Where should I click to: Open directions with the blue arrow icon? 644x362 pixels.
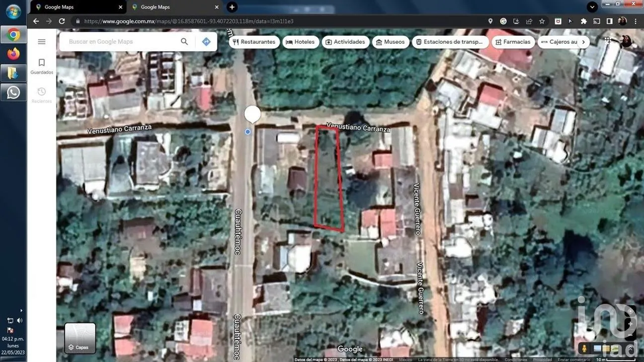click(206, 42)
